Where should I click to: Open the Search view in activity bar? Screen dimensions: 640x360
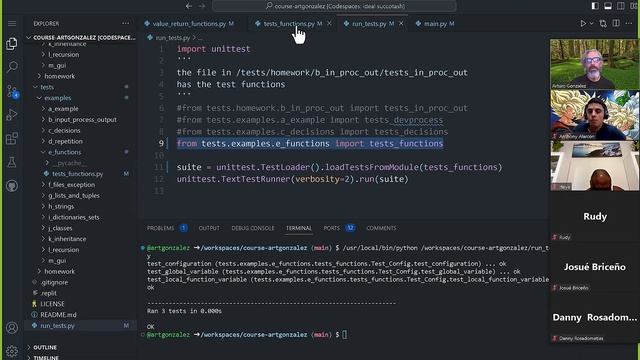click(x=12, y=67)
